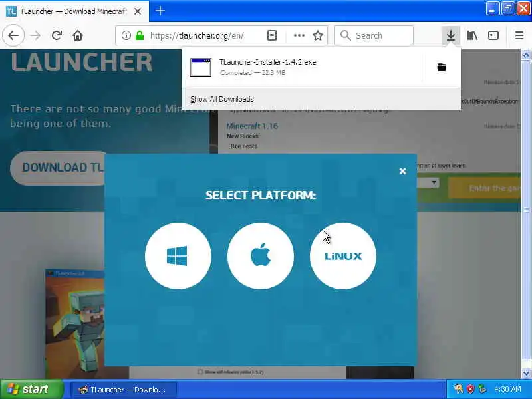Reload the current page
532x399 pixels.
(57, 35)
